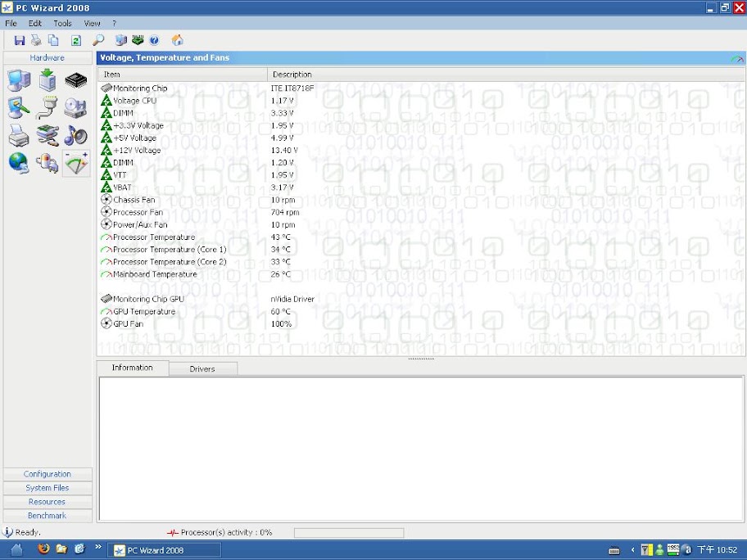Select the Voltage Temperature gauge icon
The image size is (747, 560).
(76, 164)
